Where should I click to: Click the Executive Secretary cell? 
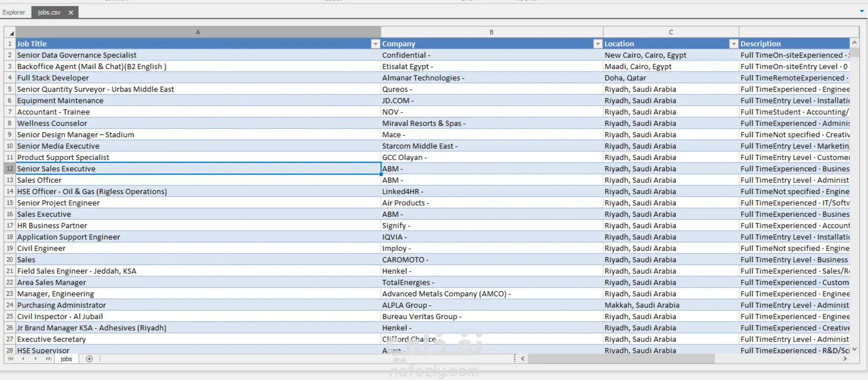pyautogui.click(x=198, y=339)
